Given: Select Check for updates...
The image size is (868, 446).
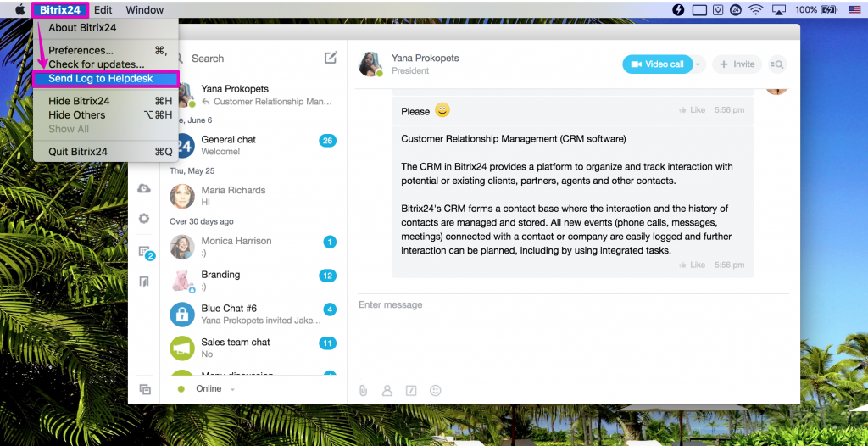Looking at the screenshot, I should pyautogui.click(x=106, y=64).
